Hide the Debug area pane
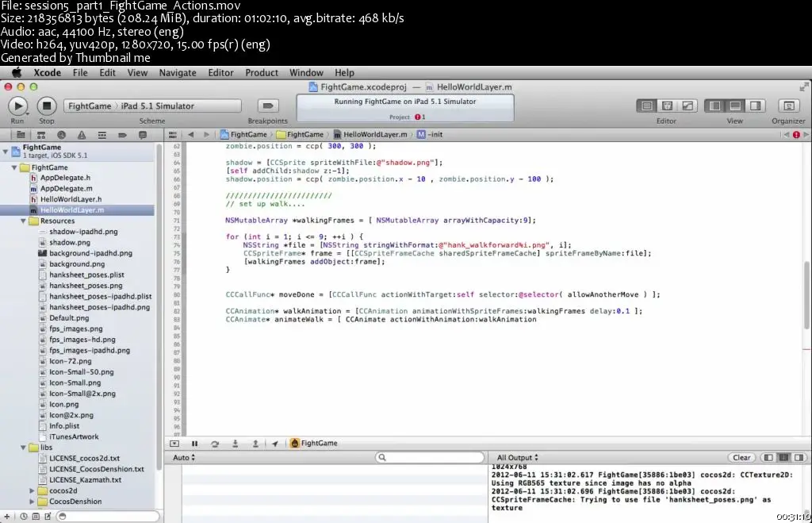 [x=735, y=106]
